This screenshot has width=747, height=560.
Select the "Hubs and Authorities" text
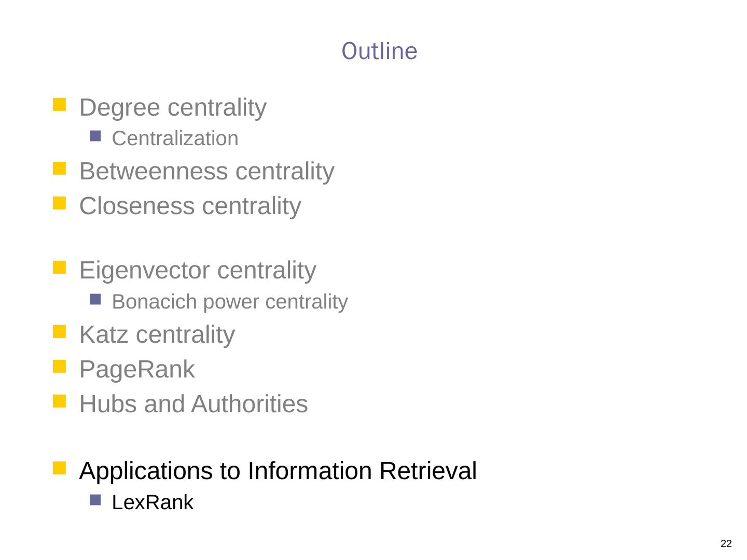[x=193, y=404]
